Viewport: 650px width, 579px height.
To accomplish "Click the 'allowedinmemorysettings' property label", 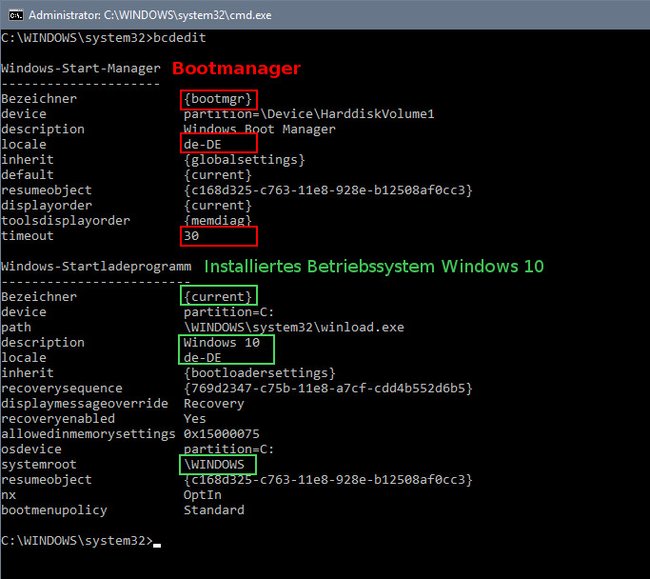I will pyautogui.click(x=88, y=434).
